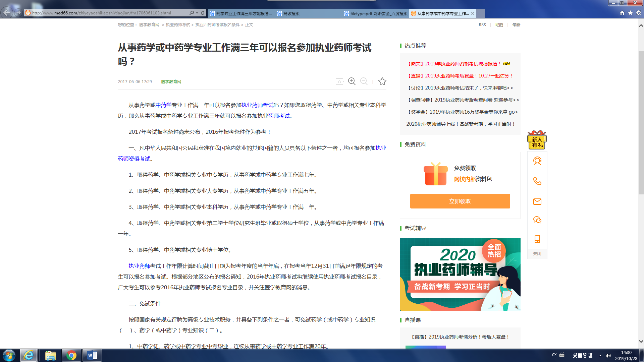Click the 关闭 text to close sidebar

coord(537,253)
